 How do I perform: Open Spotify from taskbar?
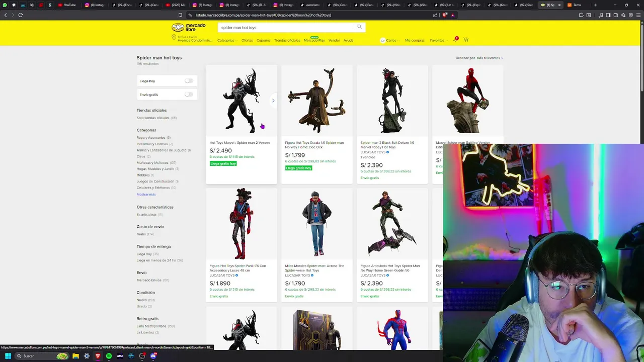109,356
